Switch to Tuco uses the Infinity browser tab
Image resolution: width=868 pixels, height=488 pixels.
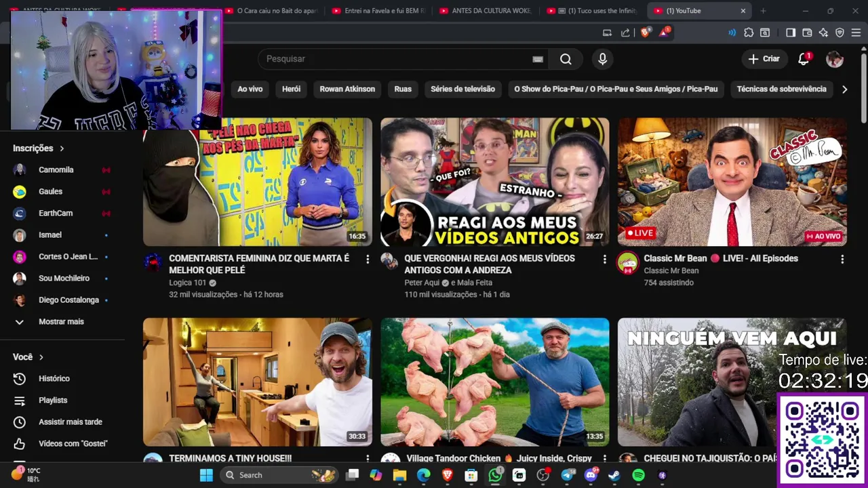click(x=591, y=11)
